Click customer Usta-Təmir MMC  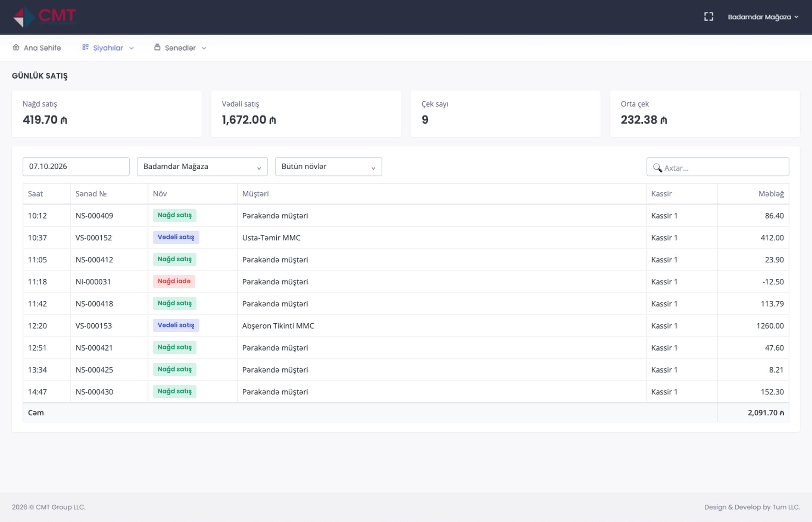(x=271, y=238)
